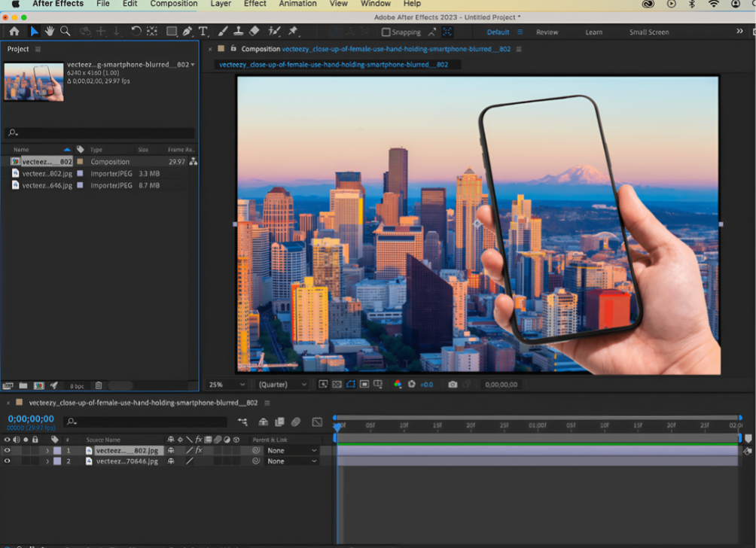This screenshot has height=548, width=756.
Task: Hide layer 1 with its eye icon
Action: pos(7,450)
